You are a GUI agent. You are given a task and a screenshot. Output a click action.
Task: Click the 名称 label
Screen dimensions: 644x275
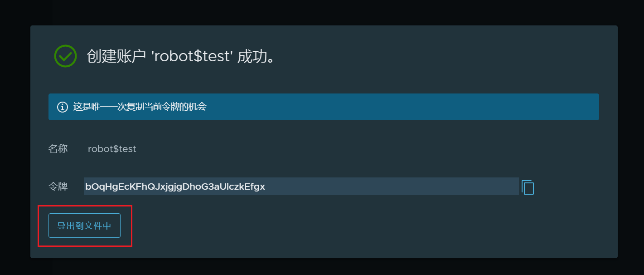point(58,149)
